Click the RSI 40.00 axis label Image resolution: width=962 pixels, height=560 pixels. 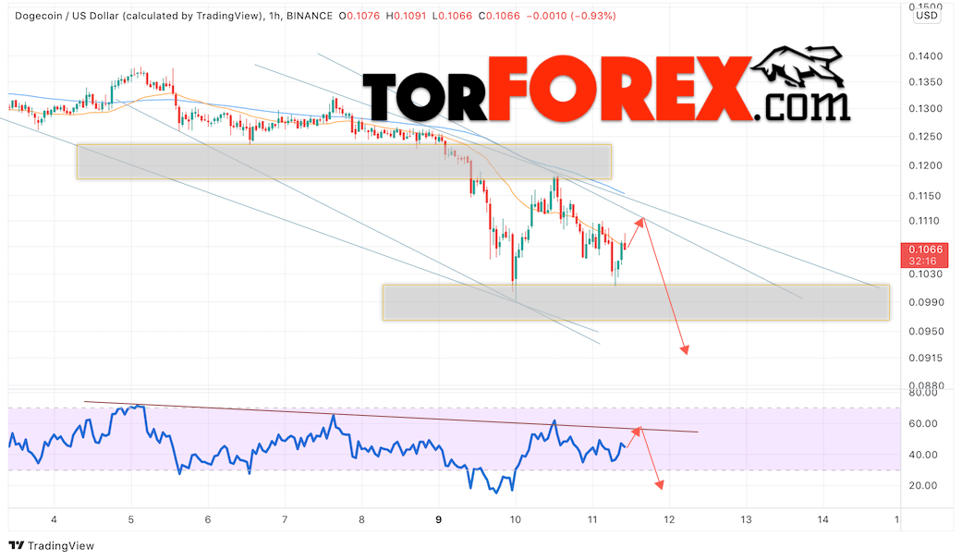(923, 455)
